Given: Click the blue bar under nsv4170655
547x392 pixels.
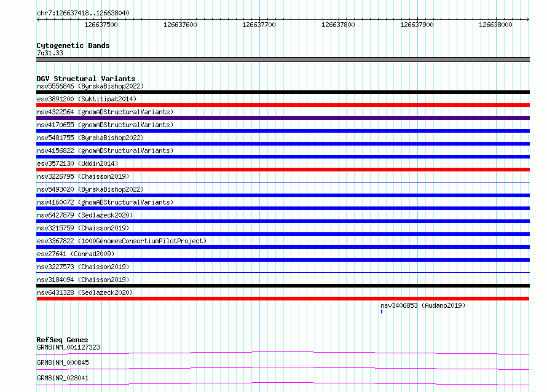Looking at the screenshot, I should 283,131.
